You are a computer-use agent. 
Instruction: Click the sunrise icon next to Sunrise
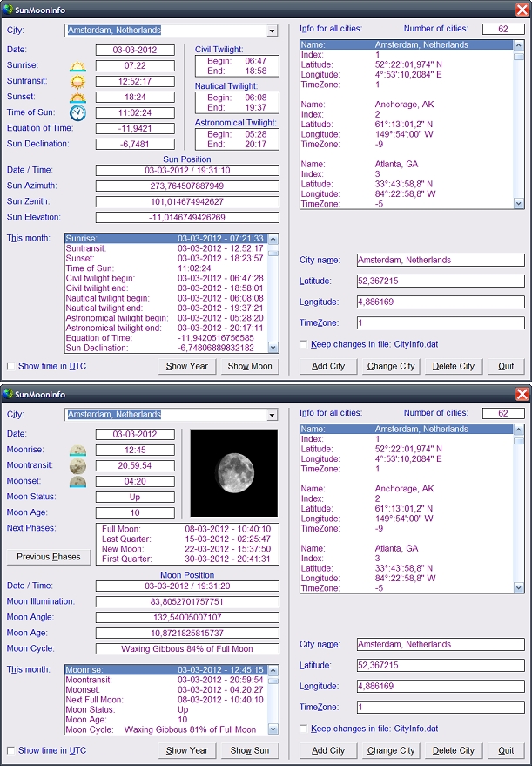point(78,66)
